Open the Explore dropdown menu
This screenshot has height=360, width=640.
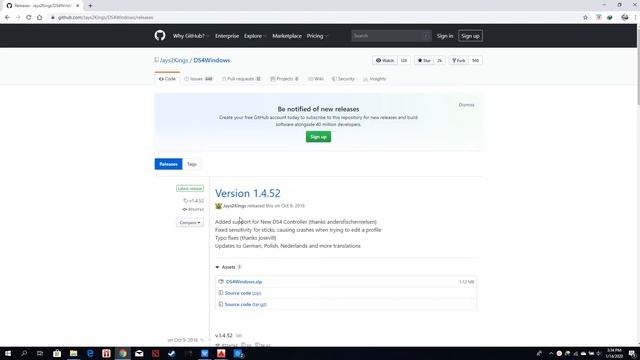(x=255, y=36)
